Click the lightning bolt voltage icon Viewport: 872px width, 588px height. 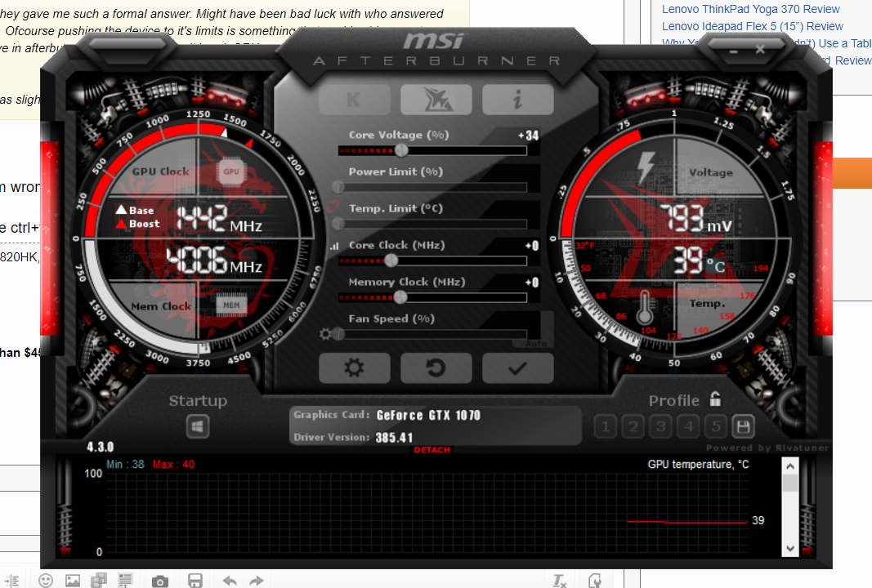(645, 168)
